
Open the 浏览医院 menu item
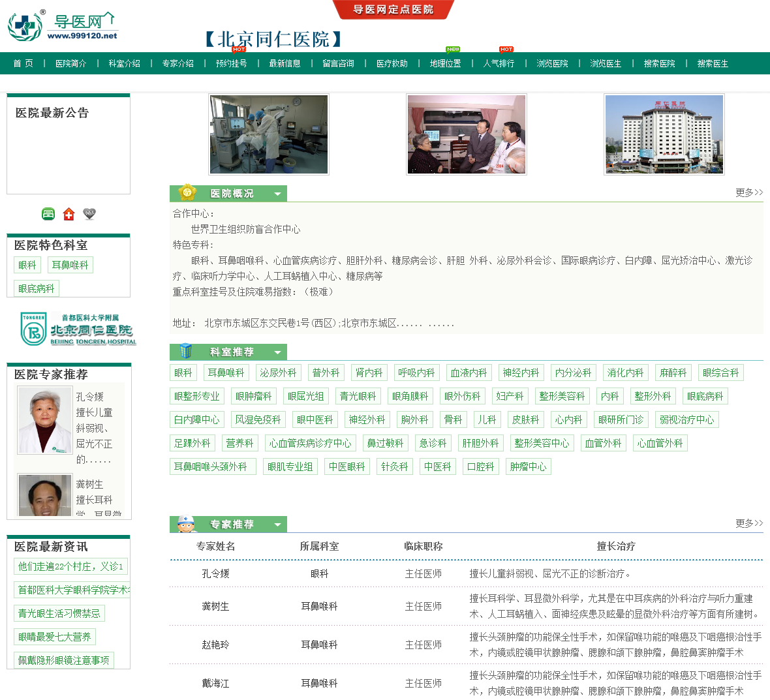point(552,63)
